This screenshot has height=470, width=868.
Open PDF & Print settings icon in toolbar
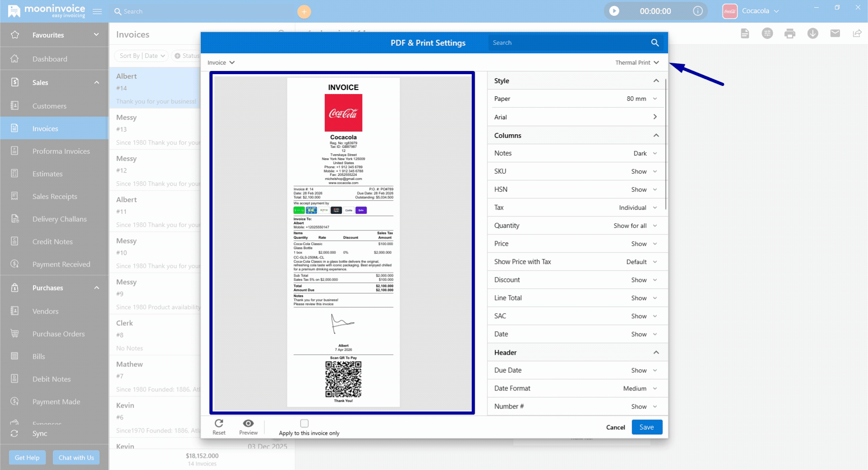coord(767,33)
